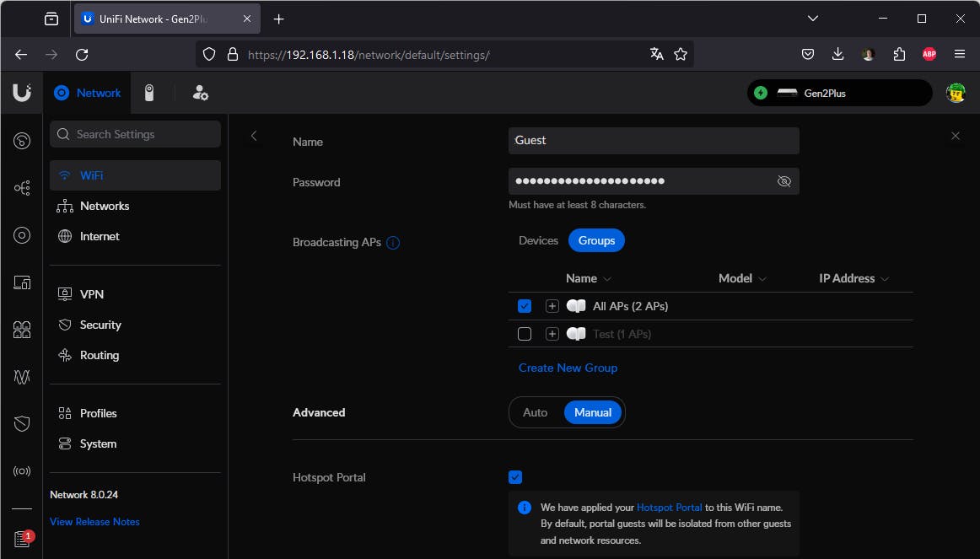This screenshot has height=559, width=980.
Task: Disable the Hotspot Portal checkbox
Action: tap(515, 477)
